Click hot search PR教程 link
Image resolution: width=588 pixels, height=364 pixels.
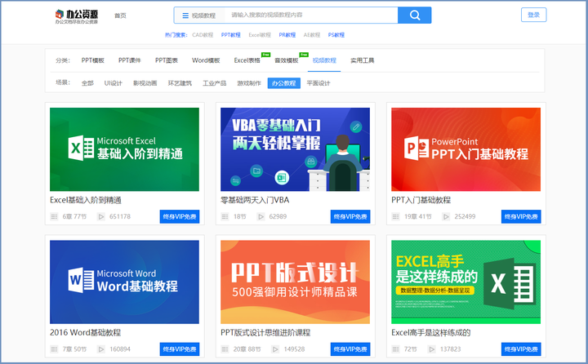pos(287,35)
